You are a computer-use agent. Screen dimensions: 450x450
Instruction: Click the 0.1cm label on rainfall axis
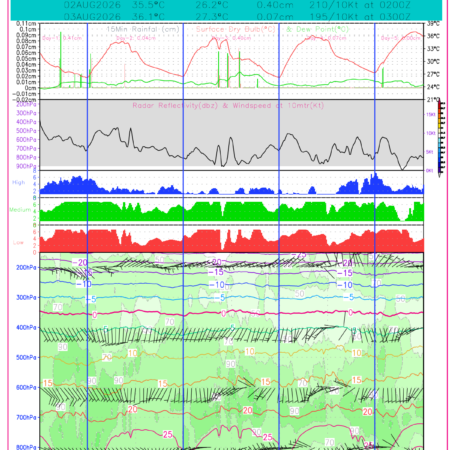click(28, 29)
